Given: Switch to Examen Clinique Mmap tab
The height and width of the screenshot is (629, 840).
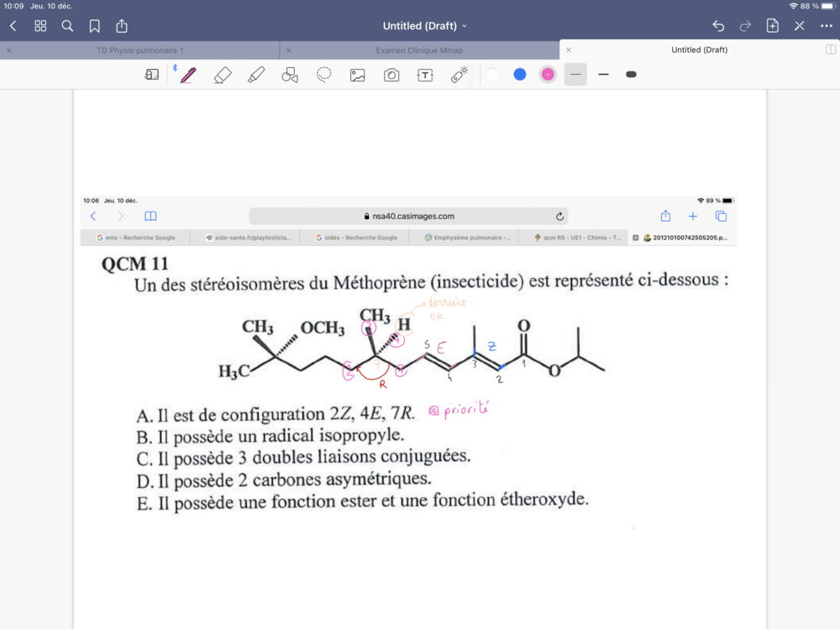Looking at the screenshot, I should coord(419,50).
